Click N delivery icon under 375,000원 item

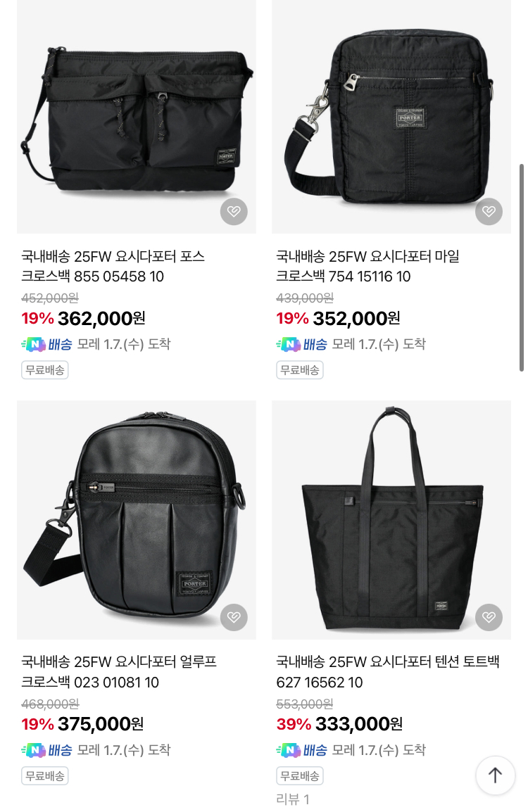click(x=34, y=750)
